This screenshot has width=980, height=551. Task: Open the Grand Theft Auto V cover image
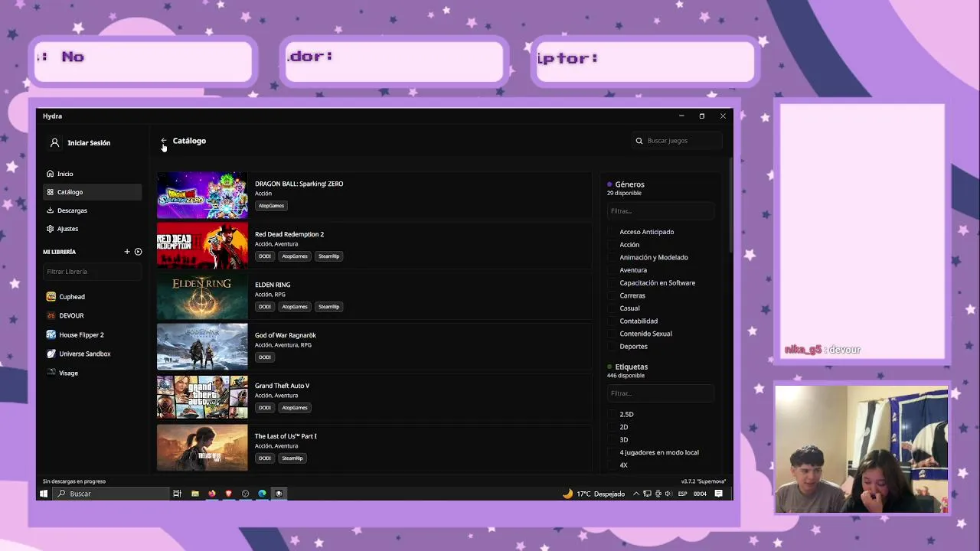tap(202, 397)
